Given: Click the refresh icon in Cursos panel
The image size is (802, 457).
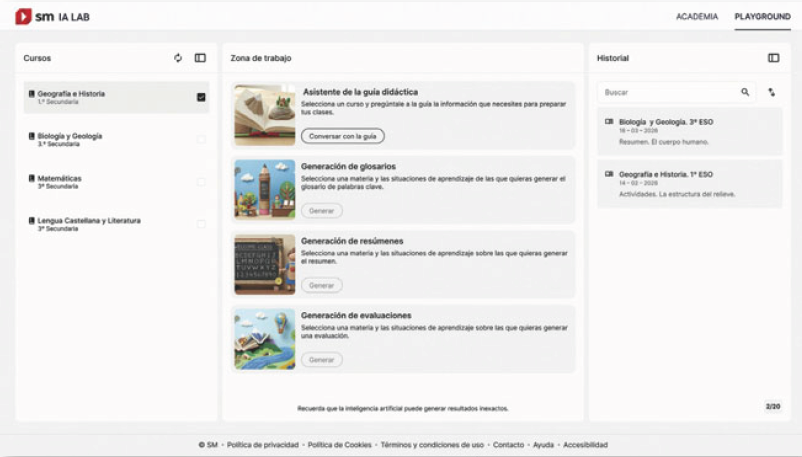Looking at the screenshot, I should click(x=178, y=58).
